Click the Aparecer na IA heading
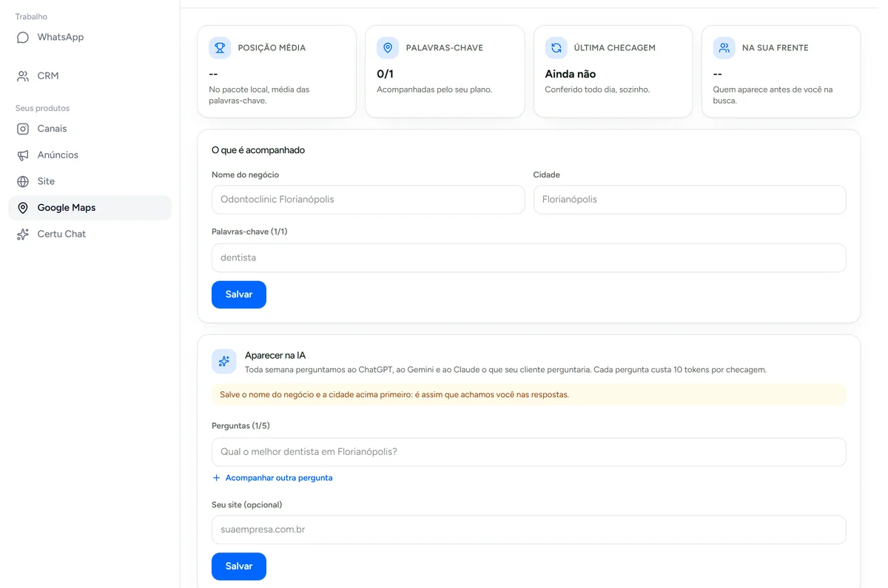 point(275,356)
